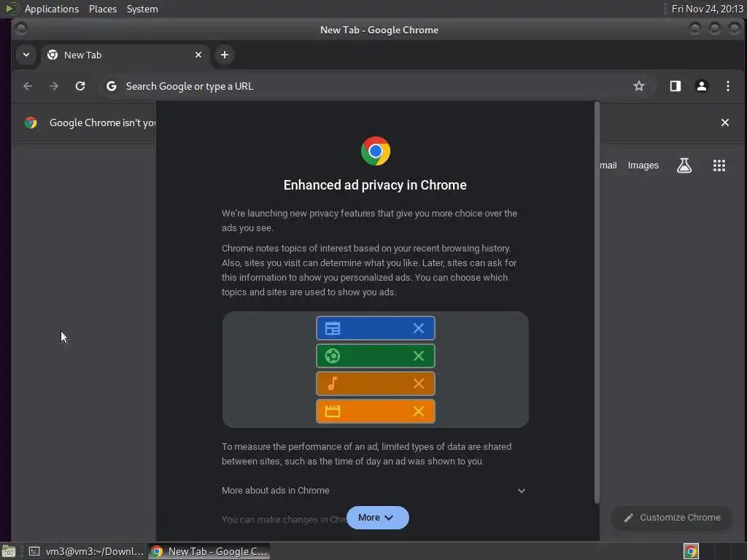This screenshot has width=747, height=560.
Task: Close the New Tab tab
Action: point(198,55)
